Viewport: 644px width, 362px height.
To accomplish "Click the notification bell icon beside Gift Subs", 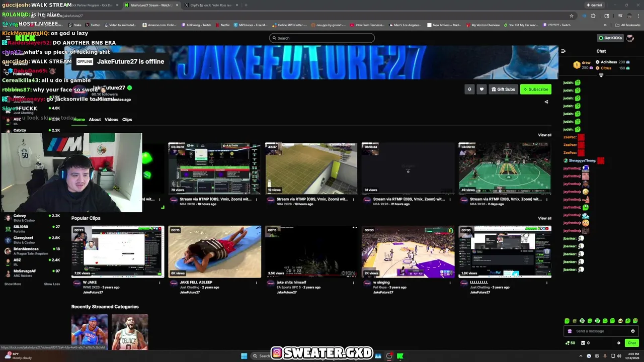I will tap(469, 89).
